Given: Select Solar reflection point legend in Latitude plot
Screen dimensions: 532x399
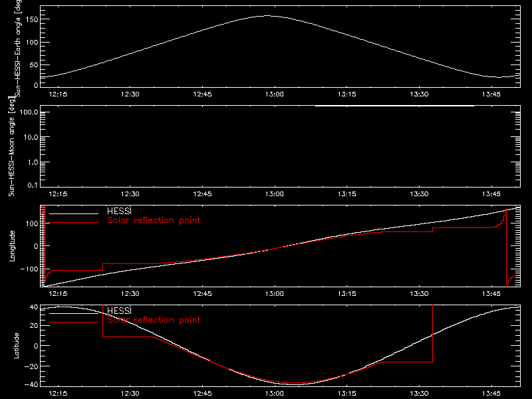Looking at the screenshot, I should point(154,320).
